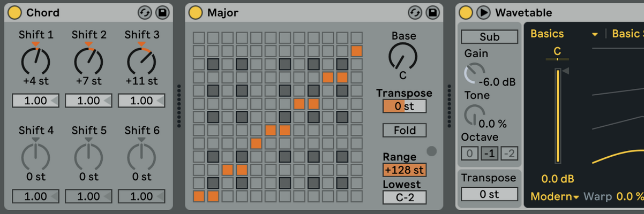
Task: Click the Shift 1 knob
Action: tap(35, 60)
